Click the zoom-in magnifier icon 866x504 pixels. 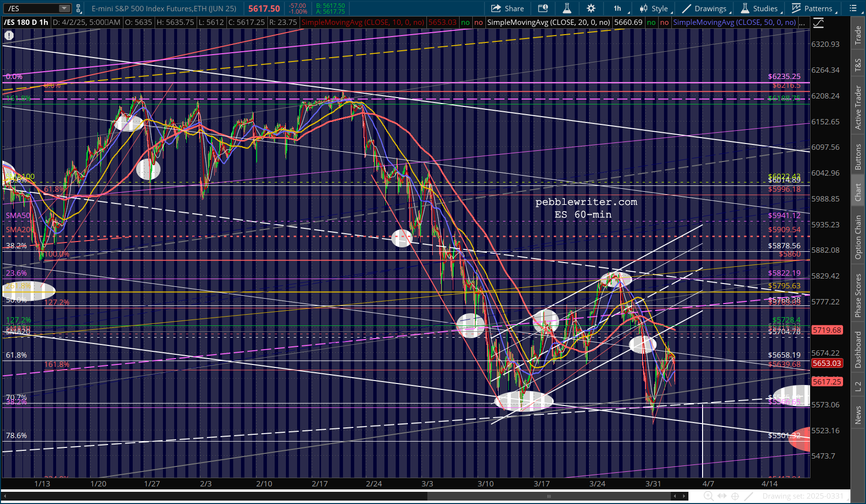(x=708, y=496)
